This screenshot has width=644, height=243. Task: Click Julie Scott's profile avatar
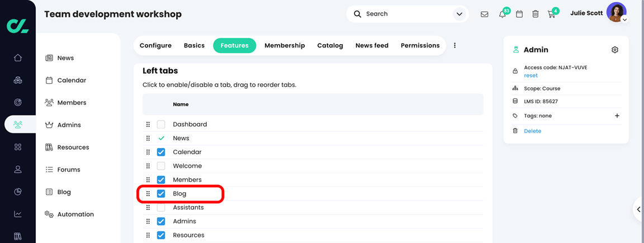[615, 12]
